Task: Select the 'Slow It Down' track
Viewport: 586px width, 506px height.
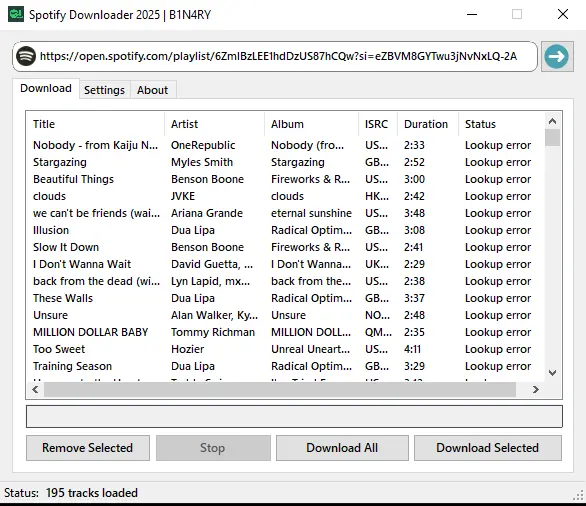Action: pos(66,247)
